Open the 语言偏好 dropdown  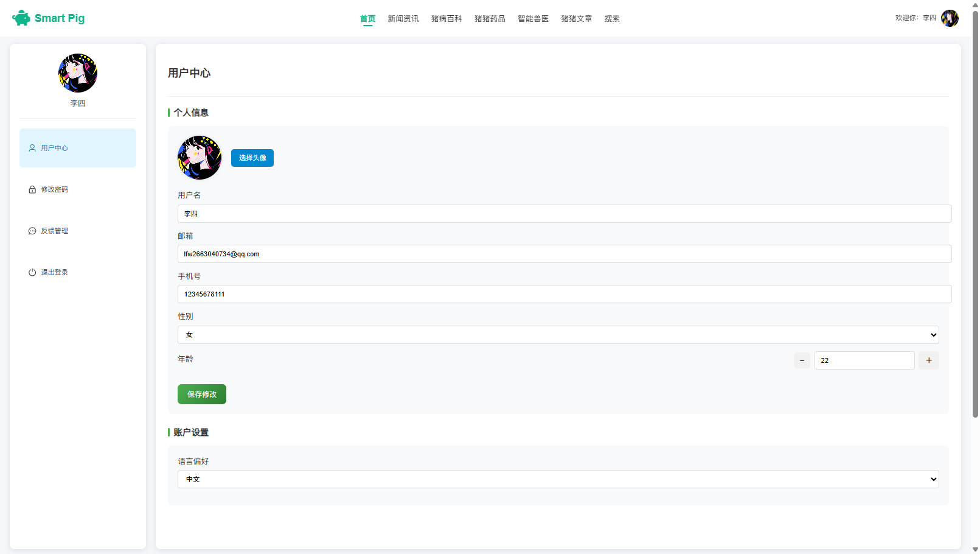click(558, 479)
